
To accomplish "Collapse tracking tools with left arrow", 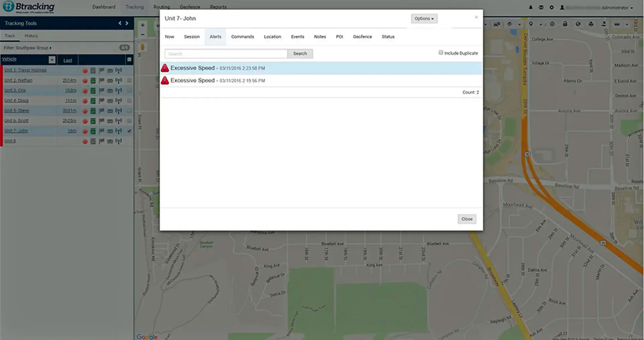I will coord(120,23).
